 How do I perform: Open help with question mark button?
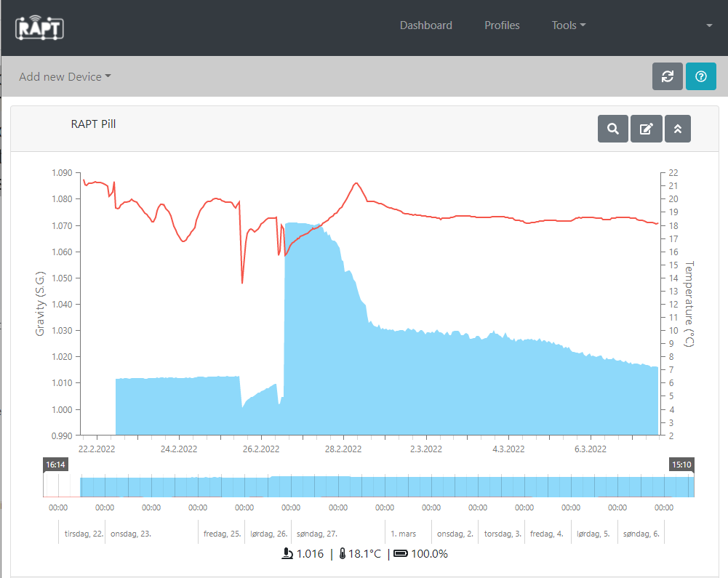[700, 76]
